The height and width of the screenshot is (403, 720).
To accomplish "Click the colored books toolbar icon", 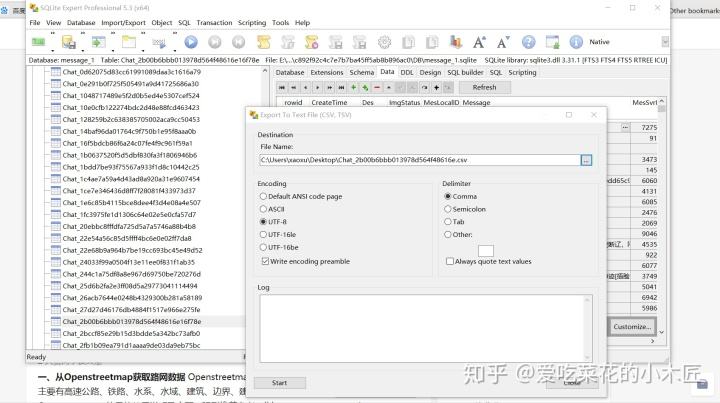I will point(456,42).
